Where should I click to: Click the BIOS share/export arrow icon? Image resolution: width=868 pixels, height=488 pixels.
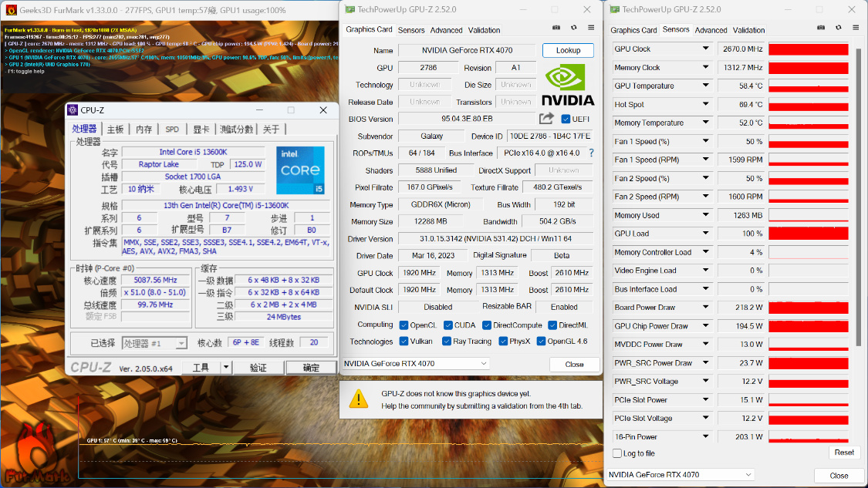[x=546, y=119]
